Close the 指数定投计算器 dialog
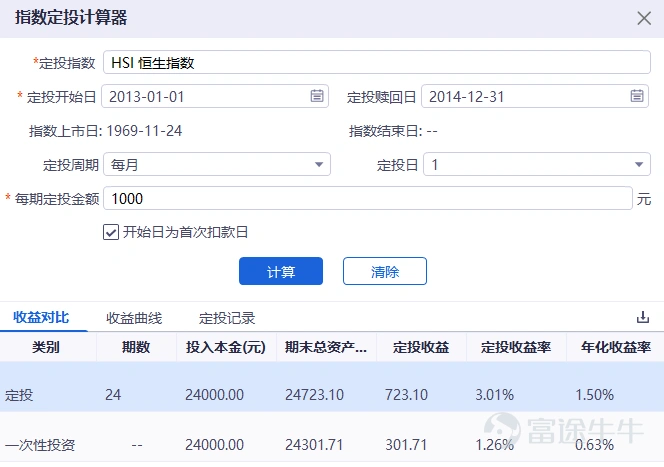The width and height of the screenshot is (664, 467). pos(644,18)
